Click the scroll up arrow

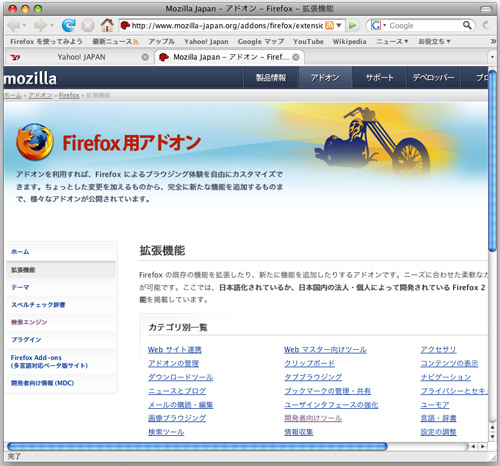[x=492, y=427]
